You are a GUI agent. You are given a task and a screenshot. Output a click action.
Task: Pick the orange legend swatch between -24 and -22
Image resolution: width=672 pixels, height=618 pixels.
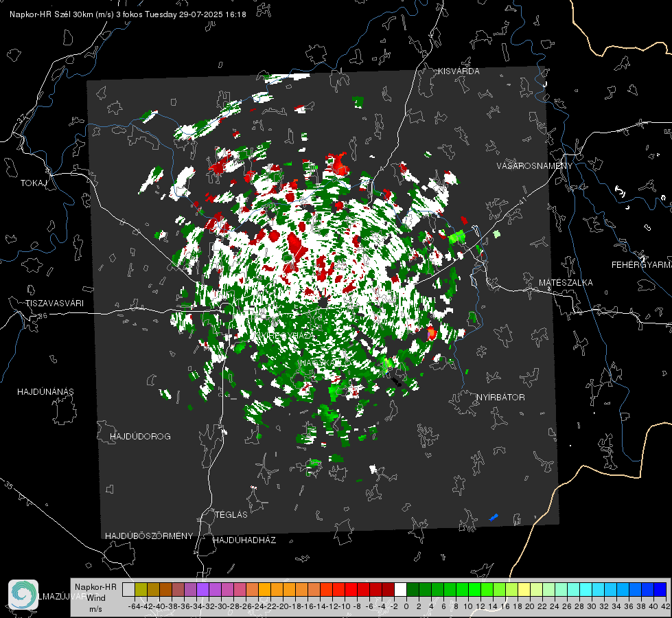tap(264, 589)
